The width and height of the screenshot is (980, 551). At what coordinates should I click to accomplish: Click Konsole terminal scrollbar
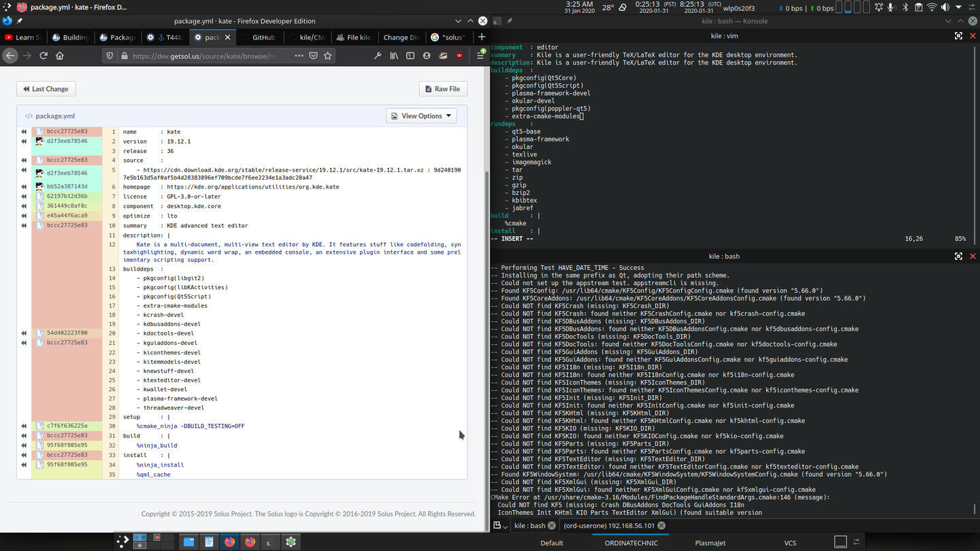coord(976,508)
